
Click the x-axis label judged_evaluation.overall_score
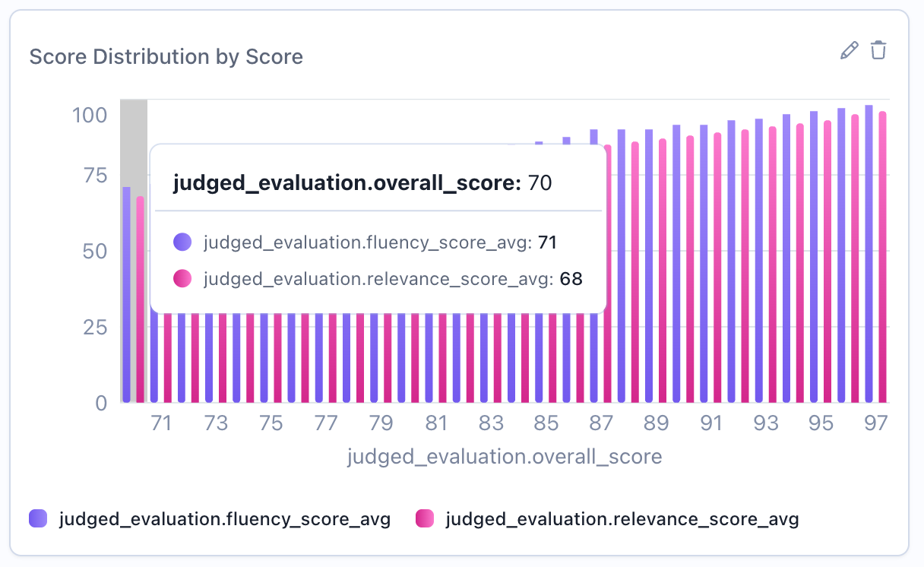pyautogui.click(x=505, y=455)
